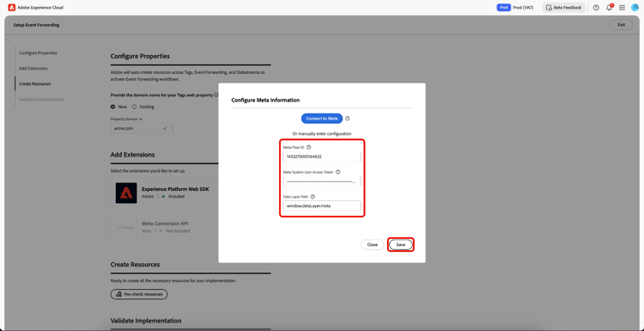The image size is (644, 331).
Task: Click the Meta System User Access Token field
Action: (x=322, y=181)
